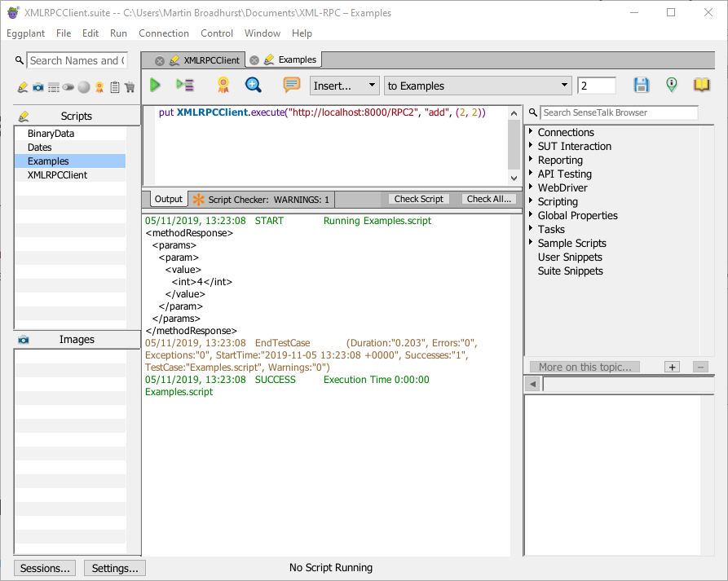Click the magnifying glass find icon
This screenshot has width=728, height=581.
point(254,86)
